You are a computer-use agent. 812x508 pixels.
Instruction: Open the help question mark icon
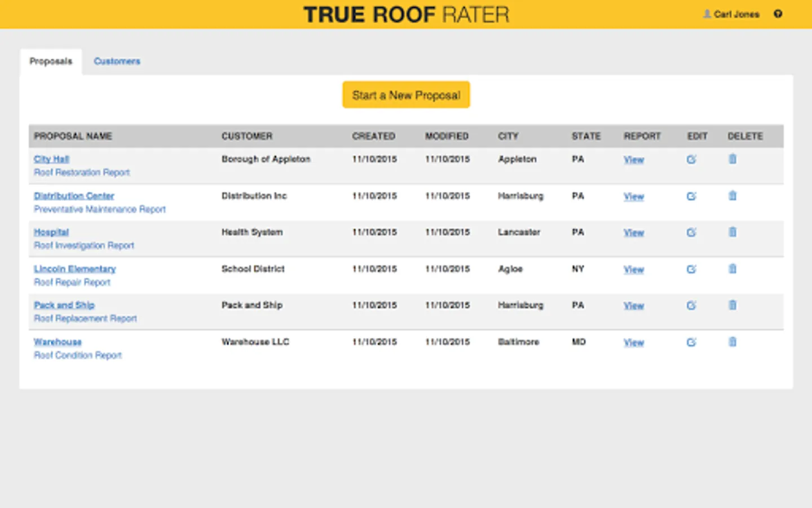[x=778, y=14]
